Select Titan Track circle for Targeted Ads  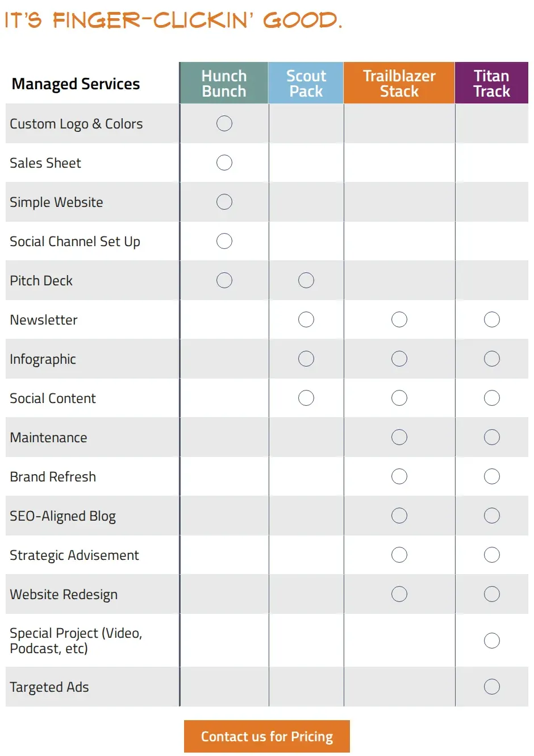point(492,687)
